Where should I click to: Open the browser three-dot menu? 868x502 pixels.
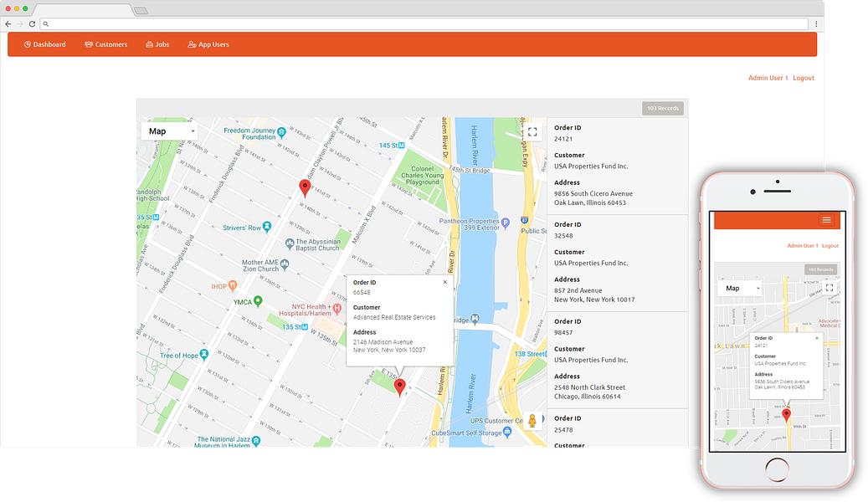(x=816, y=23)
